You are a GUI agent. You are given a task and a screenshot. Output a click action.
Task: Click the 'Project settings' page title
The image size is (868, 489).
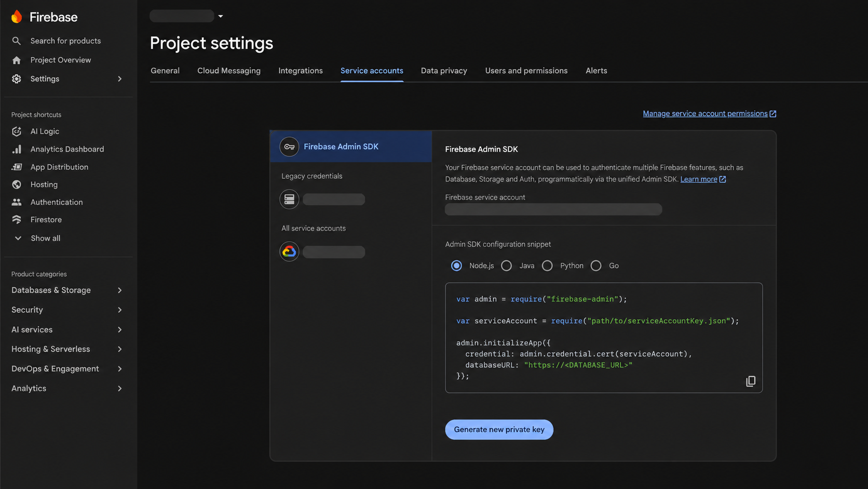point(211,43)
